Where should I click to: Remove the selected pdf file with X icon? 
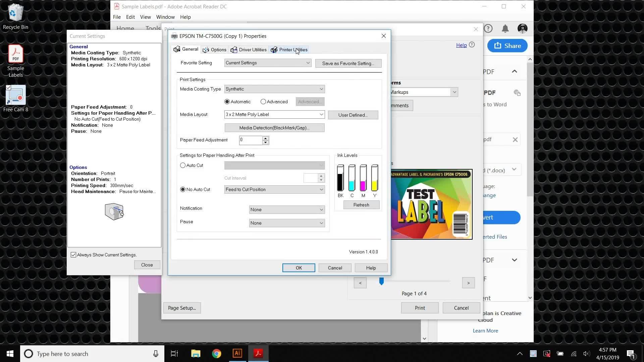[515, 140]
